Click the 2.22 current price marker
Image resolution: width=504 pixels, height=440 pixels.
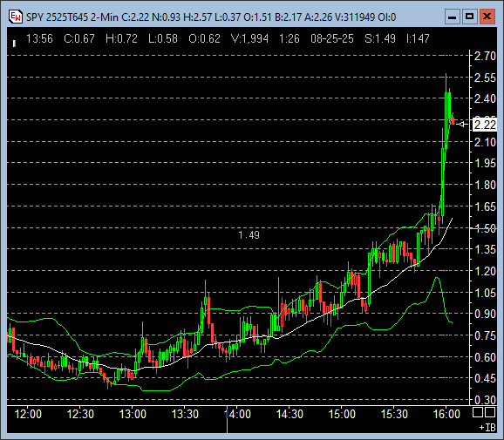[485, 125]
